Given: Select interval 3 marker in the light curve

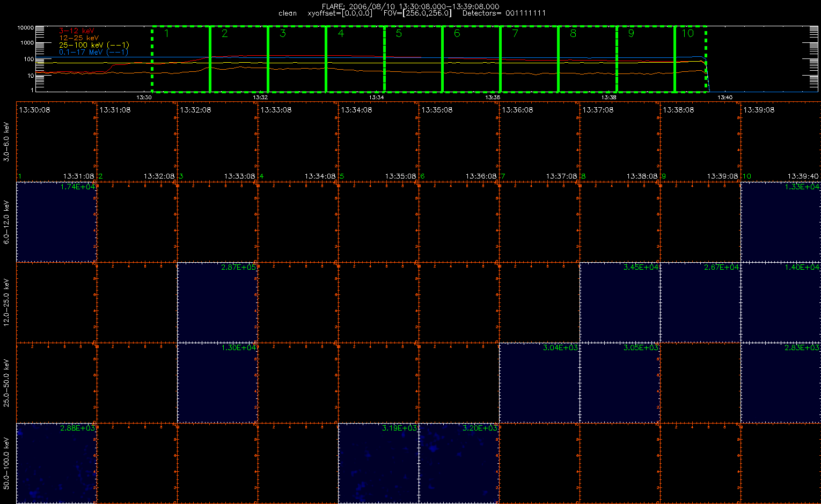Looking at the screenshot, I should [x=283, y=33].
